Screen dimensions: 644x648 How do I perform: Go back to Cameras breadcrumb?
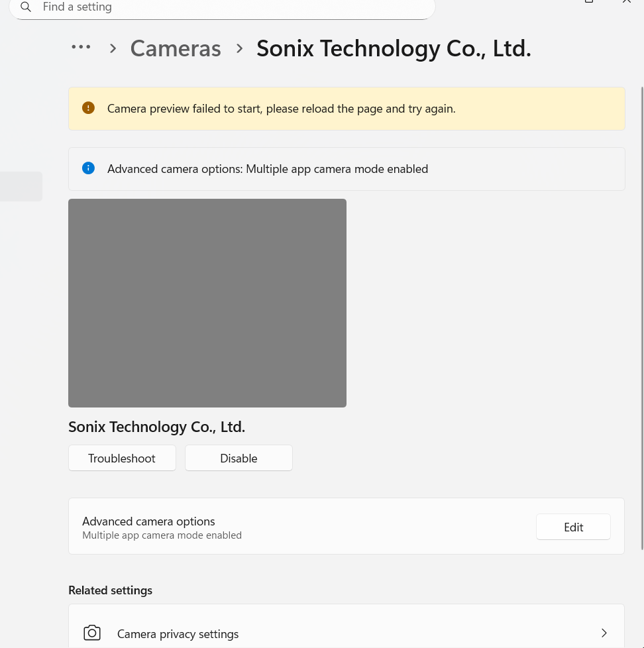tap(176, 48)
